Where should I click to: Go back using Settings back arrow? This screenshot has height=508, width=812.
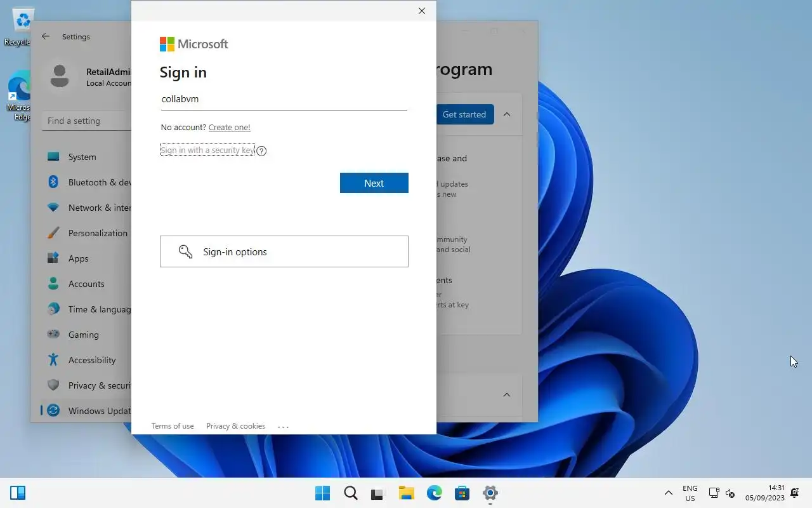46,37
